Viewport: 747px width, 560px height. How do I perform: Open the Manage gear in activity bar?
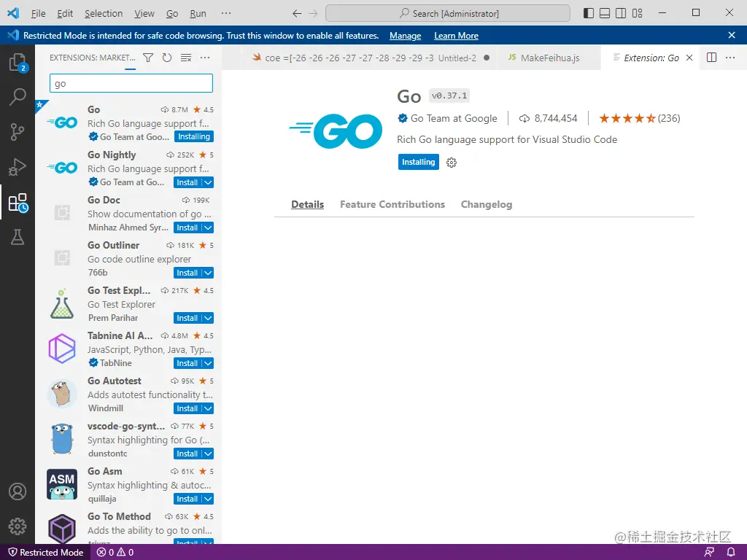point(18,526)
